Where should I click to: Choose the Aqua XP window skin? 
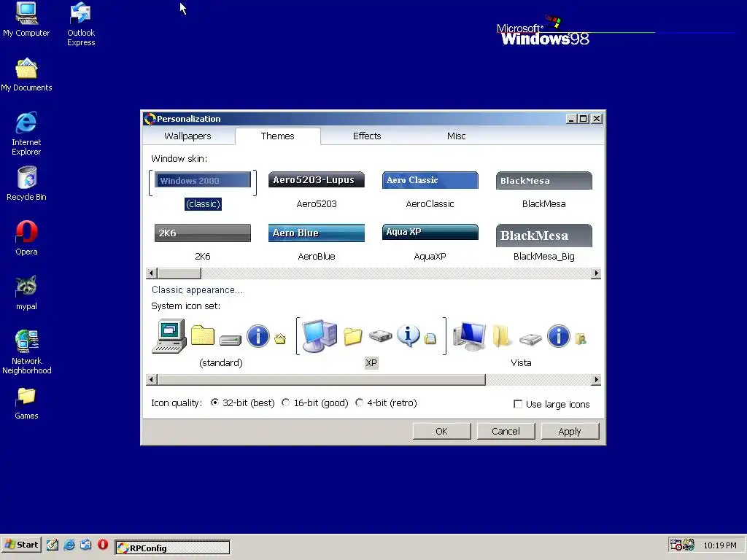(430, 242)
